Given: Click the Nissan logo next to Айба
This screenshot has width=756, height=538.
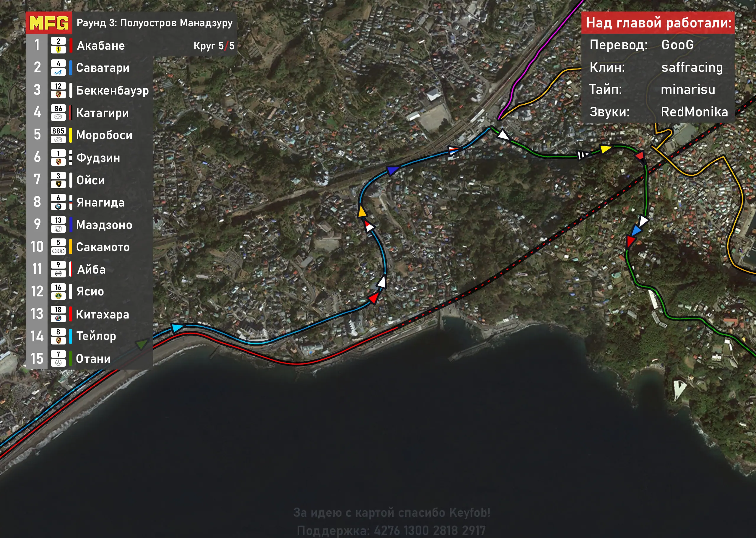Looking at the screenshot, I should pos(58,274).
